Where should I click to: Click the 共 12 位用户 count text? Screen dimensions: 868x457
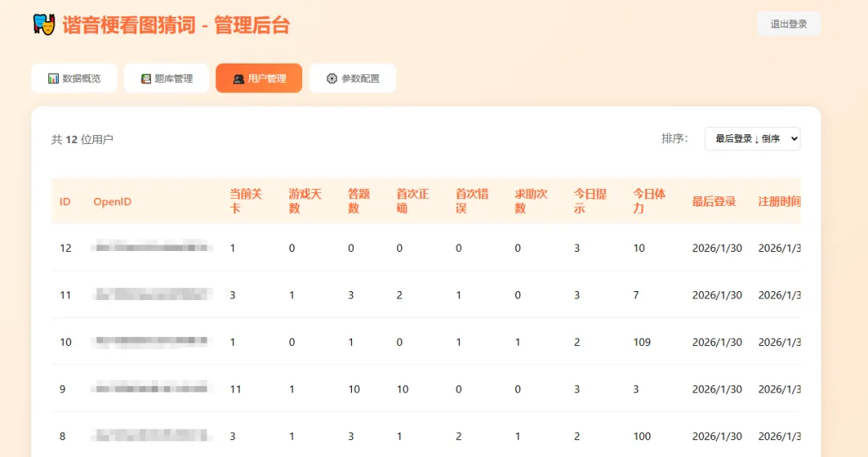coord(83,139)
